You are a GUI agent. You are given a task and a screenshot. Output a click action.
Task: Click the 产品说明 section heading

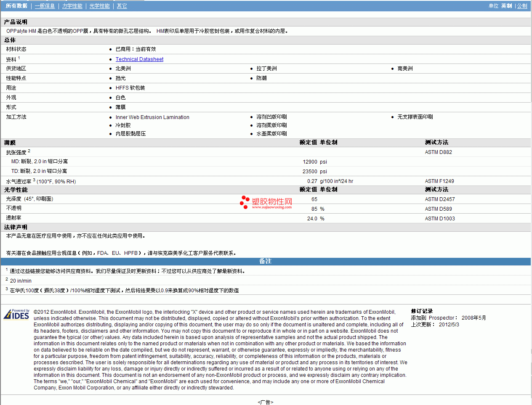(16, 22)
